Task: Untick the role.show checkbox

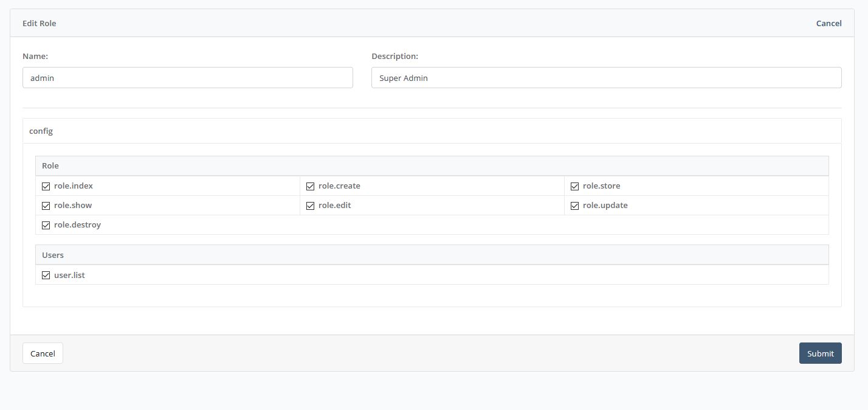Action: click(46, 206)
